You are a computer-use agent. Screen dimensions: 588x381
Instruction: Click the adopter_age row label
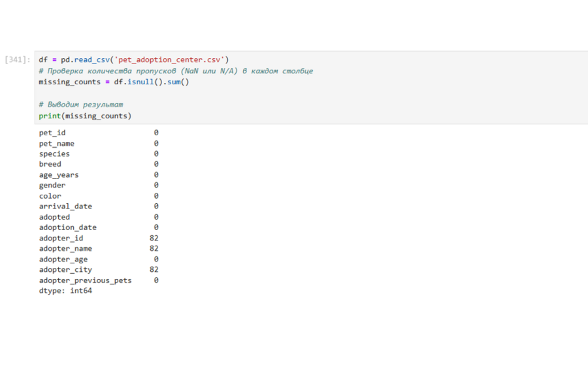tap(63, 259)
